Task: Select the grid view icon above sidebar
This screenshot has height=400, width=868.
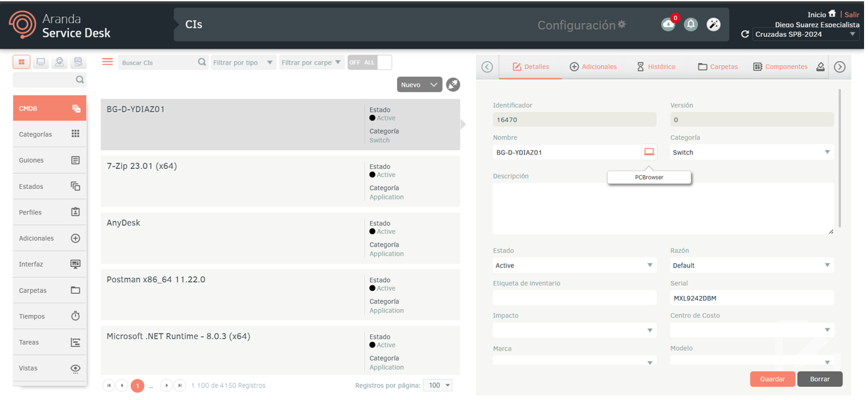Action: [22, 62]
